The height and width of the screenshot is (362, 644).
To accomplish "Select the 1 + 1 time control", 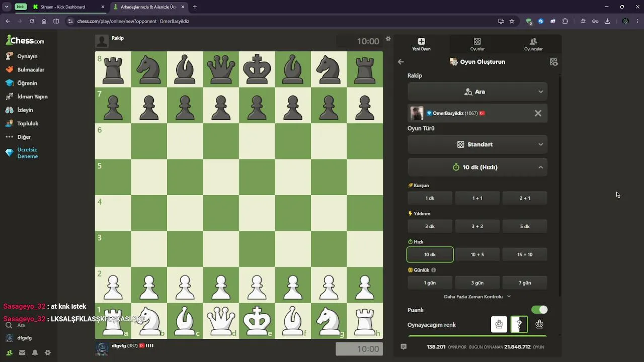I will 477,198.
